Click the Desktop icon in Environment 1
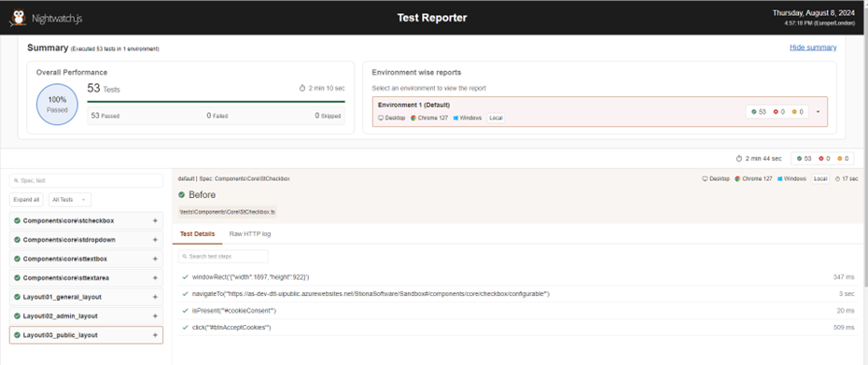 [381, 118]
